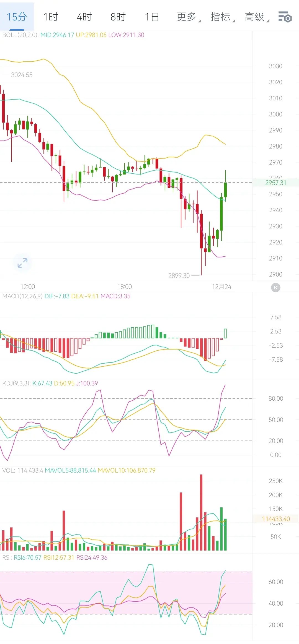The width and height of the screenshot is (299, 644).
Task: Tap the 2900 price axis label
Action: pos(276,274)
